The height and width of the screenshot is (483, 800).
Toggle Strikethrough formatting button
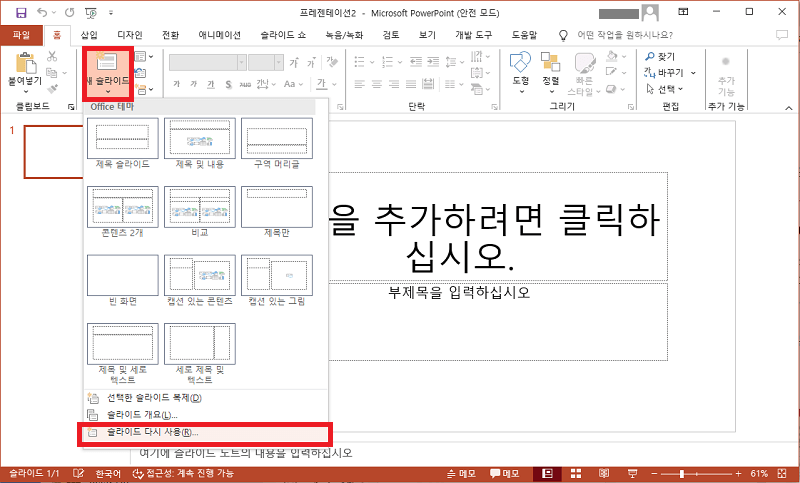[x=245, y=84]
